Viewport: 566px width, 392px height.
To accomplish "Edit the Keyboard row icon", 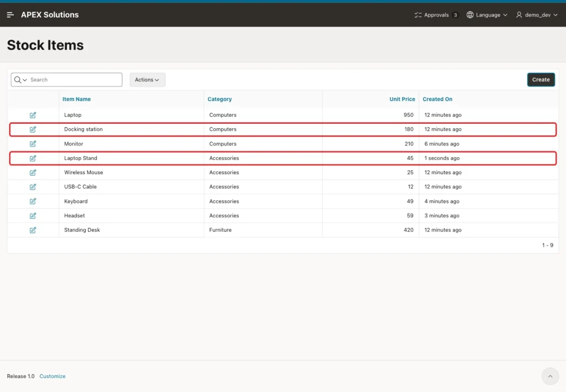I will click(33, 201).
